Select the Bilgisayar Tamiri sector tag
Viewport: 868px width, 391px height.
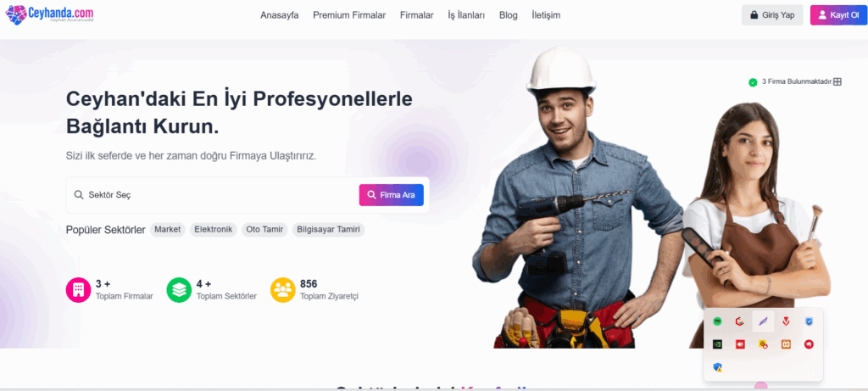click(x=328, y=229)
